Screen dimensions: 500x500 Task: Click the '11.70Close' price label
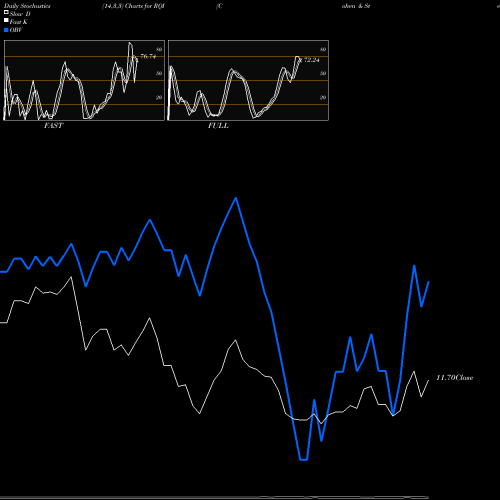pos(455,378)
